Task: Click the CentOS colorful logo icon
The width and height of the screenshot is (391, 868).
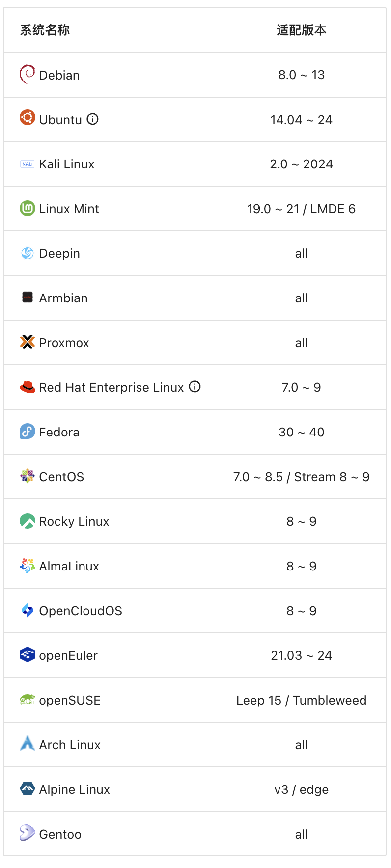Action: pos(28,476)
